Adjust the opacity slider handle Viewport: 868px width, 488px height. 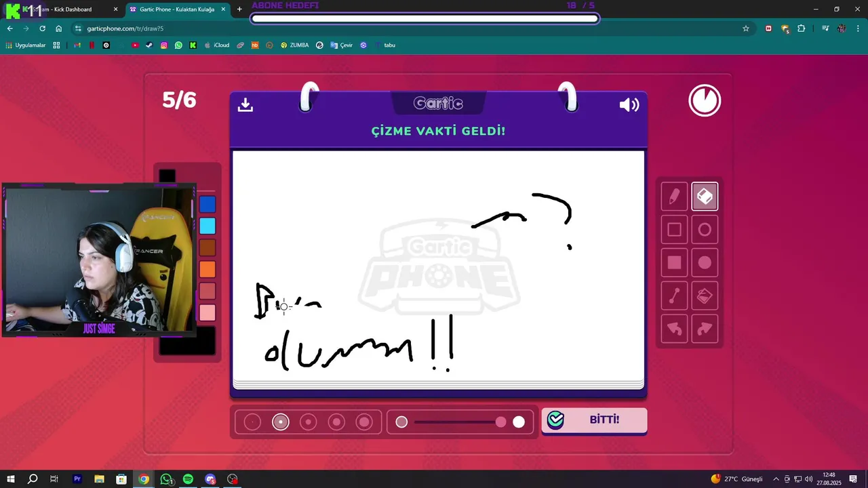pos(501,422)
